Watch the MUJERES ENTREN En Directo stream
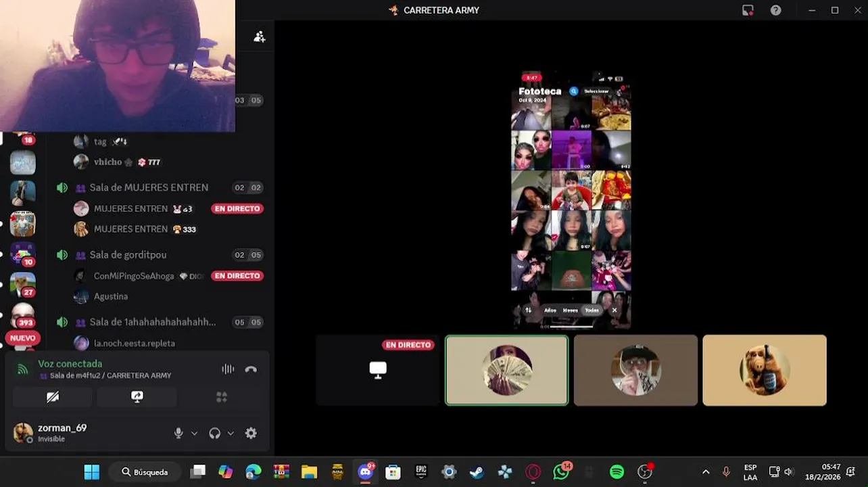Image resolution: width=868 pixels, height=487 pixels. click(237, 208)
